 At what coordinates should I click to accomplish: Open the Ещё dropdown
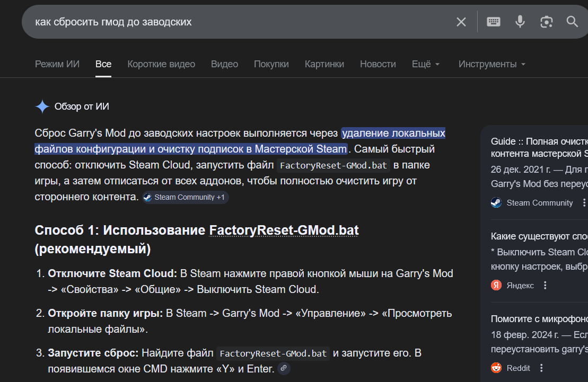[426, 64]
